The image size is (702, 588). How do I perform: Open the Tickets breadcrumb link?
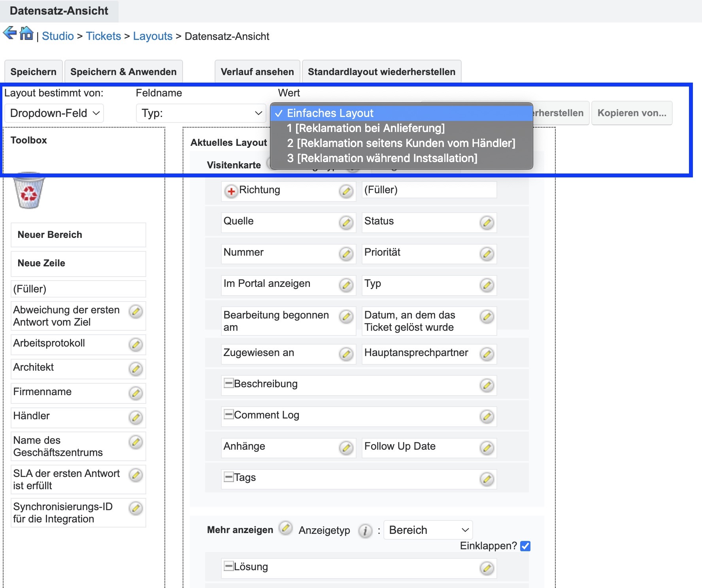pyautogui.click(x=103, y=36)
